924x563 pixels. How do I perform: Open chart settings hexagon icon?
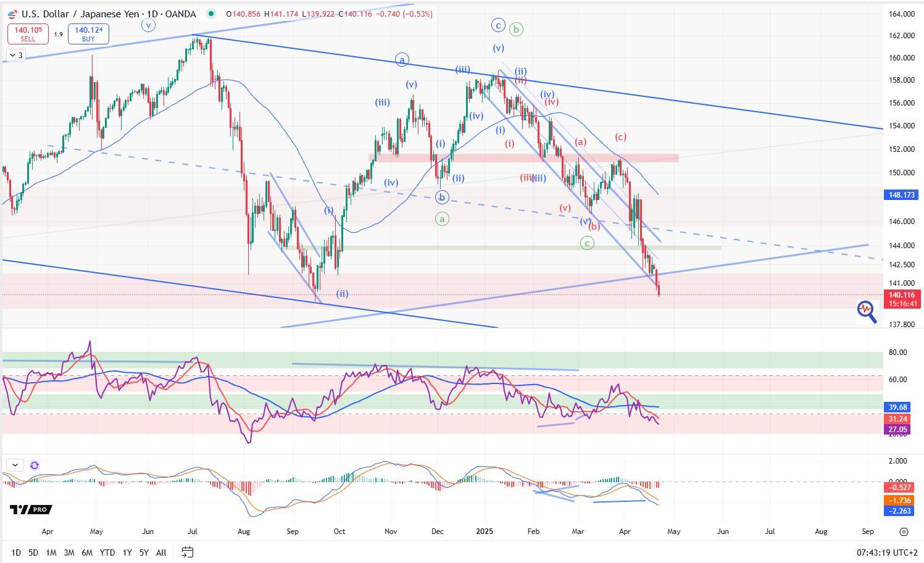pos(904,532)
